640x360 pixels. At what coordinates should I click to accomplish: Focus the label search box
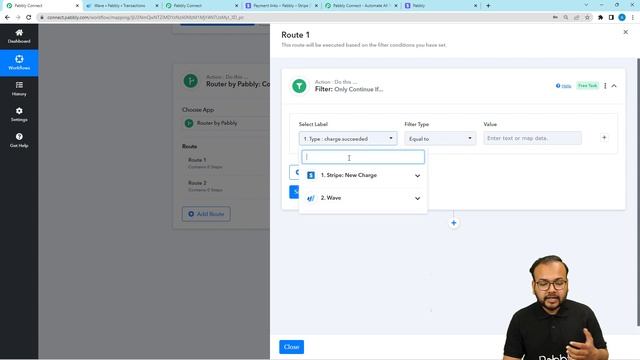coord(363,157)
